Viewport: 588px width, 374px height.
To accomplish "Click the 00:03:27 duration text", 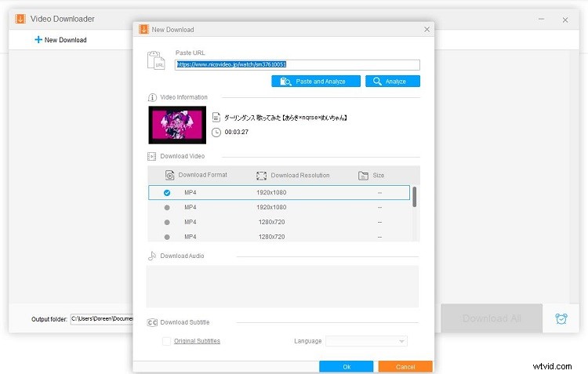I will (x=236, y=132).
